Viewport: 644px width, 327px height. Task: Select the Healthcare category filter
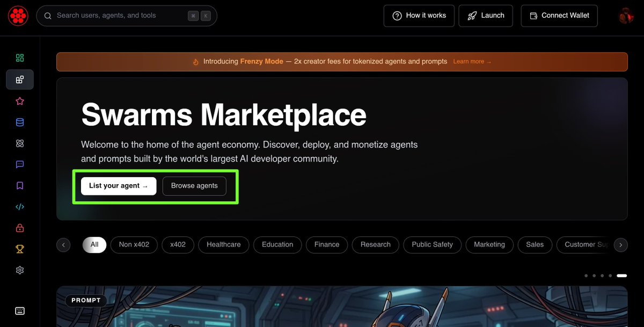[224, 245]
